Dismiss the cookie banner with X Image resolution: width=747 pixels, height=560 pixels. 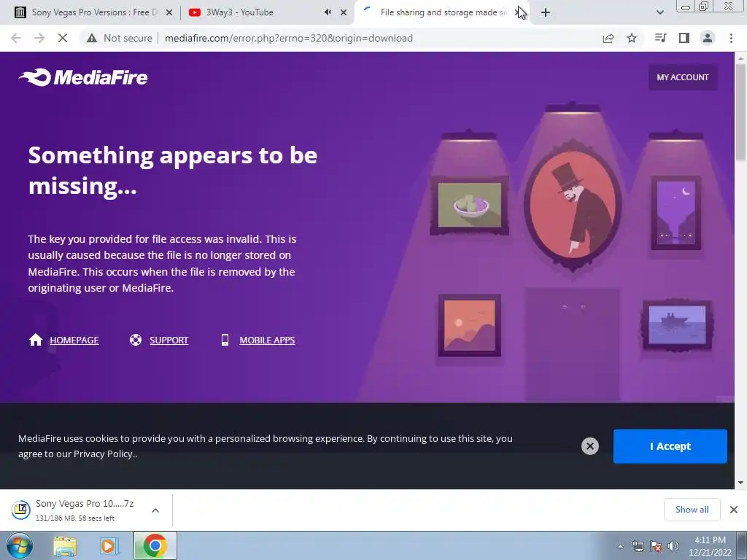pos(589,446)
